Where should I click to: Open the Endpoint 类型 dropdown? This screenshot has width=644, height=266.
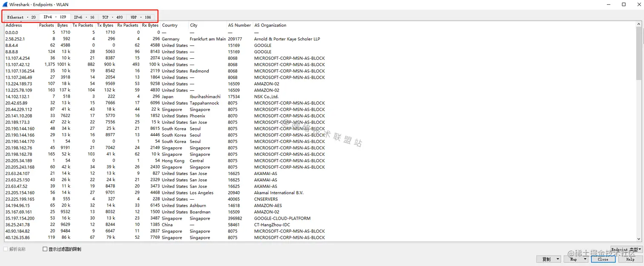coord(626,249)
